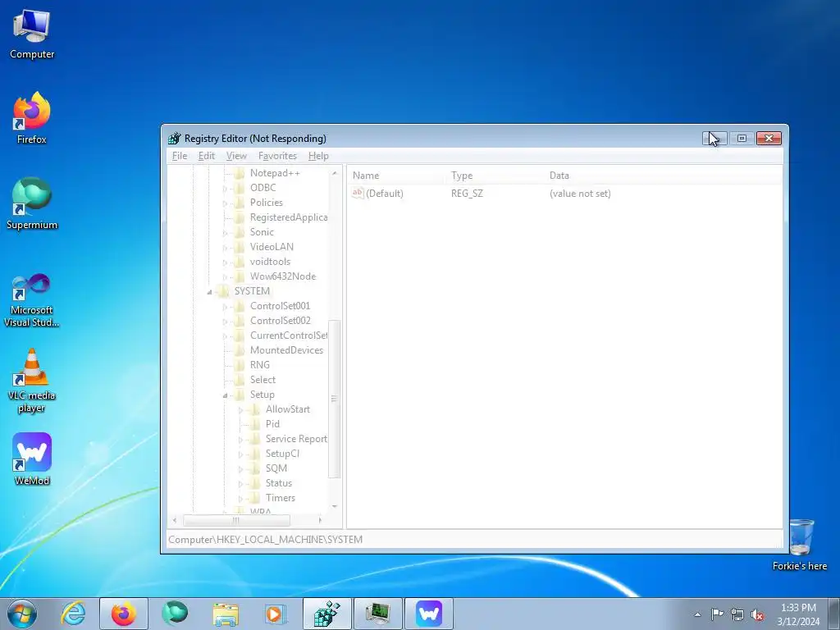Expand the ControlSet001 key
840x630 pixels.
tap(225, 307)
